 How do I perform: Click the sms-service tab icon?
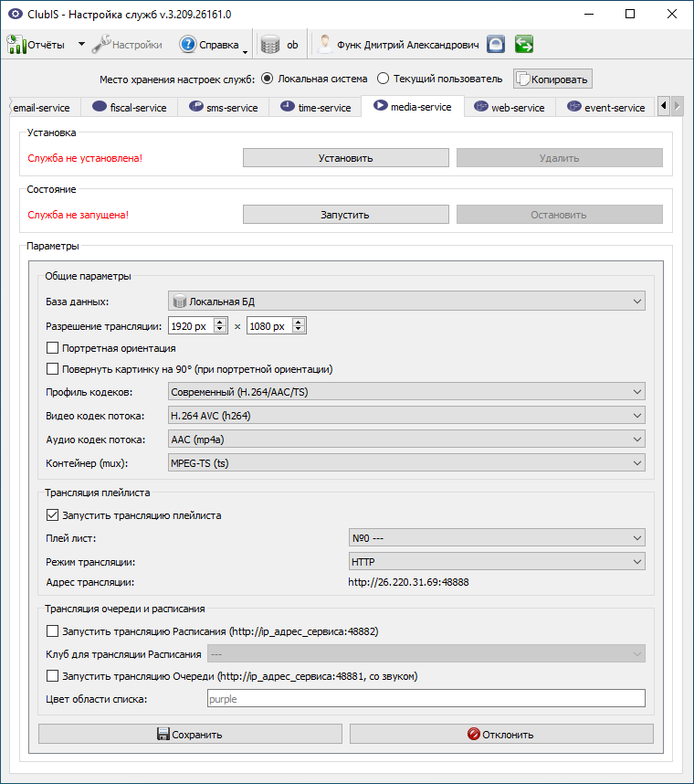(x=195, y=106)
